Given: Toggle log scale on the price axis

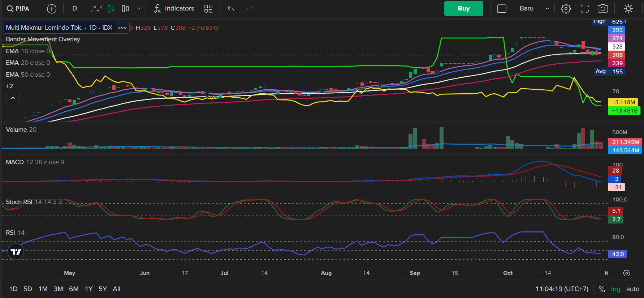Looking at the screenshot, I should [615, 289].
